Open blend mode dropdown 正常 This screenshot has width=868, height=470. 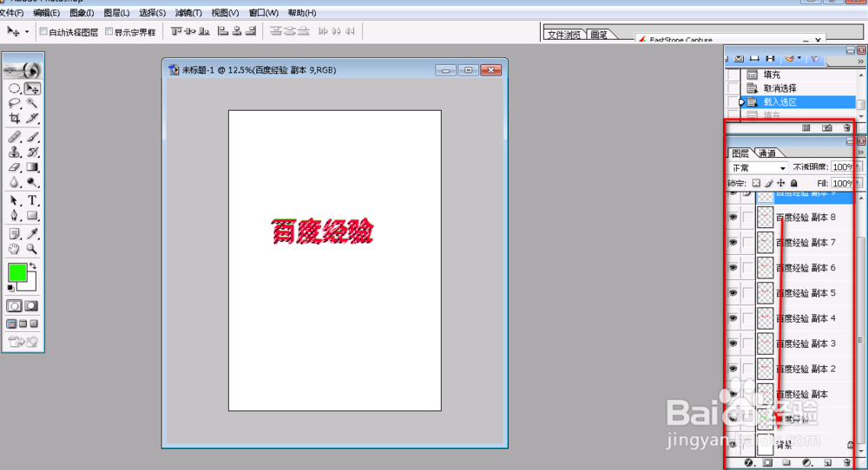[757, 167]
